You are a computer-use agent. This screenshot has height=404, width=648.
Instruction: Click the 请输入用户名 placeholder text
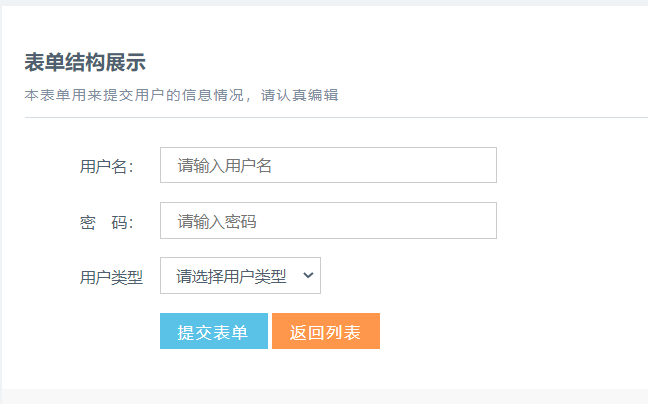click(225, 166)
